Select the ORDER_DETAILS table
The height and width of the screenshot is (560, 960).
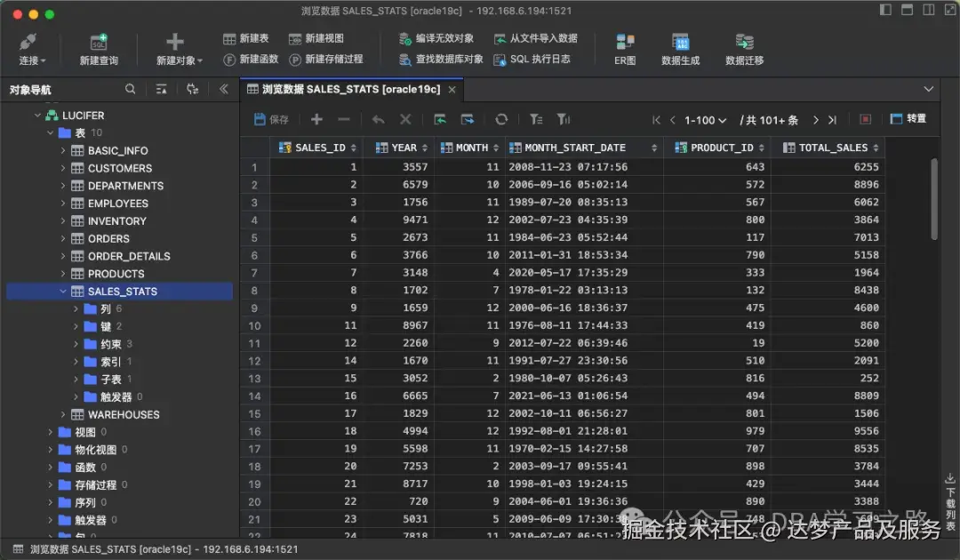(x=129, y=256)
